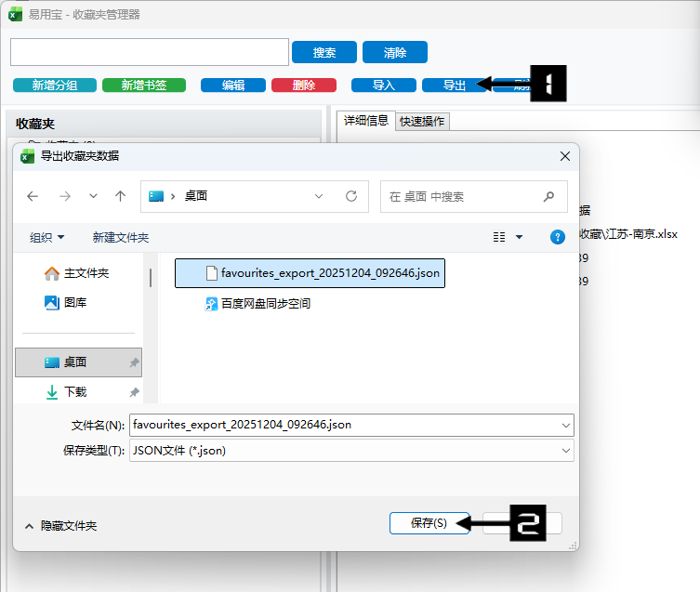Open the view layout options icon

(x=500, y=237)
